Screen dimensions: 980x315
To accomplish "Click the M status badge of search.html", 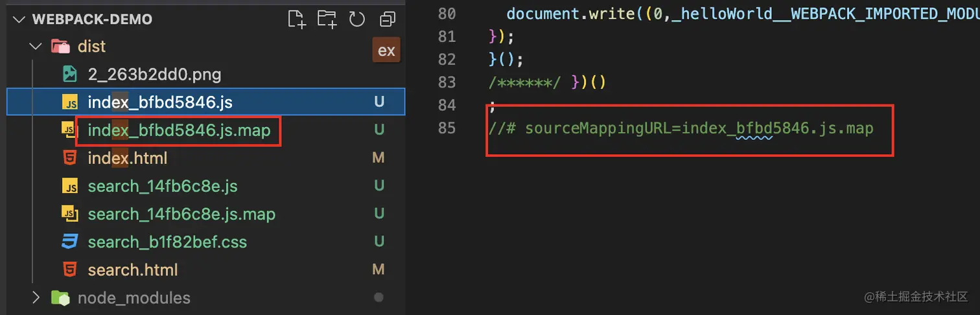I will point(379,269).
